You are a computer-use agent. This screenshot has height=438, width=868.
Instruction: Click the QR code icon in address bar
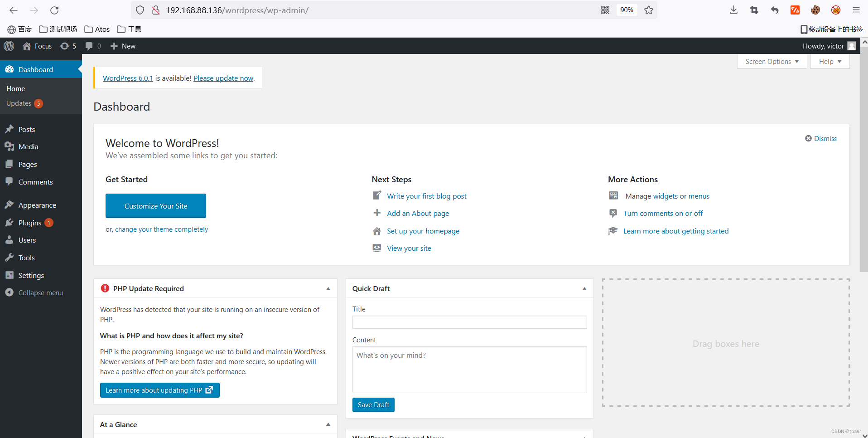[605, 10]
